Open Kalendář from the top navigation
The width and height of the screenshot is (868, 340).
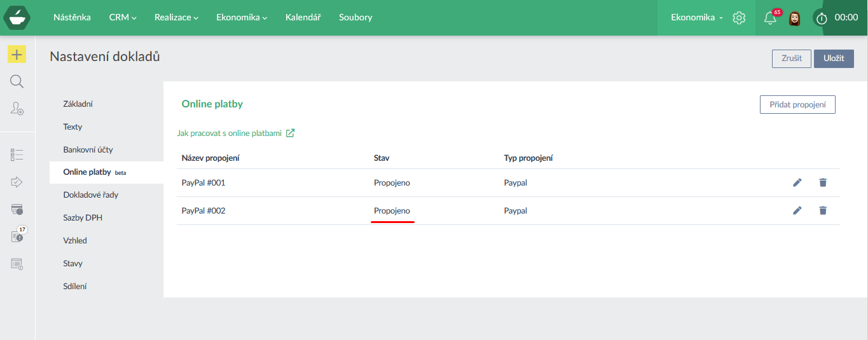[x=303, y=18]
